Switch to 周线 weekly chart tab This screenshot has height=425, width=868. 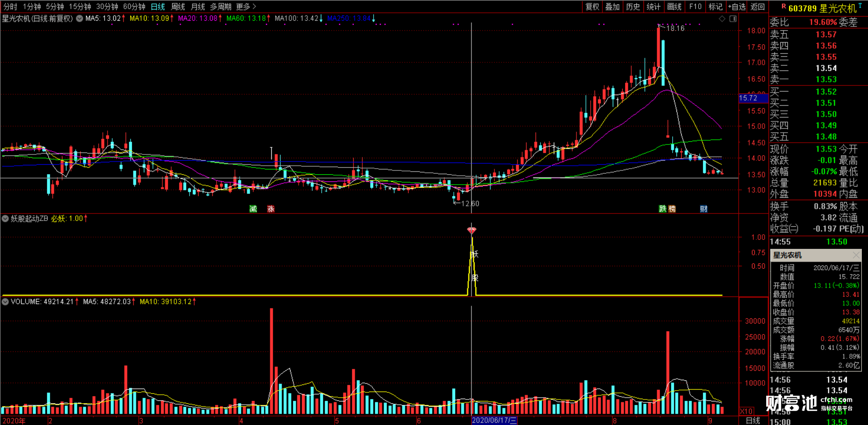pos(178,7)
